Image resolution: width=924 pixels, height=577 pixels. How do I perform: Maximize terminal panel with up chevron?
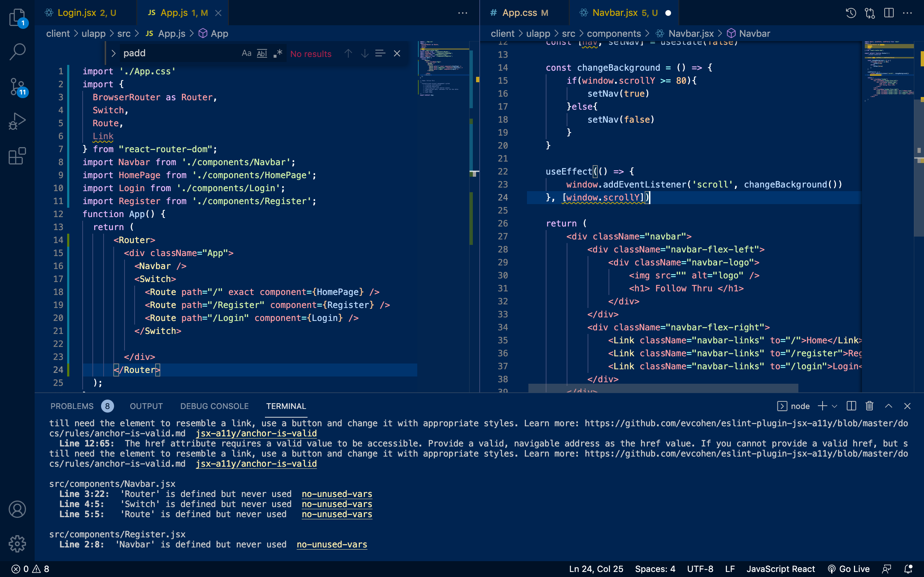pos(889,406)
